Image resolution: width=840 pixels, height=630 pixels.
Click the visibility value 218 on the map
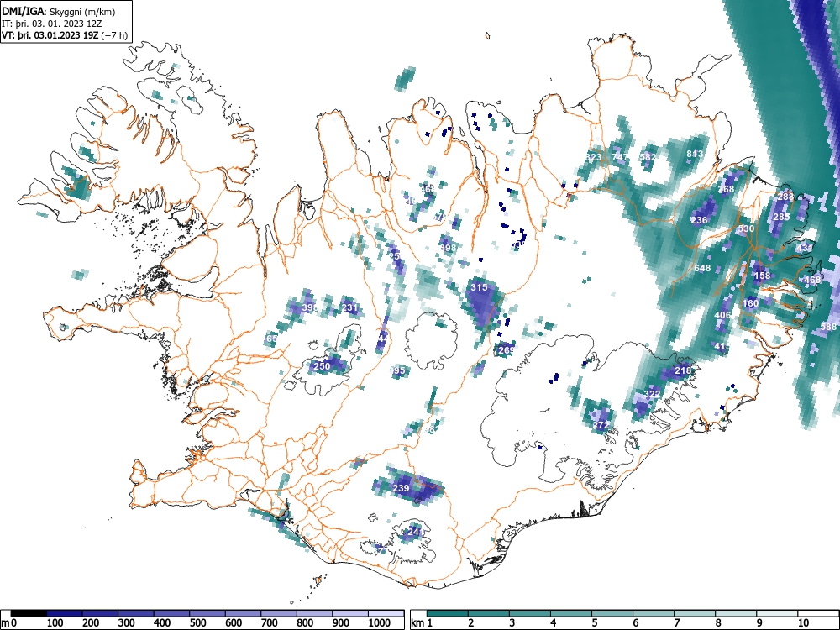[682, 370]
